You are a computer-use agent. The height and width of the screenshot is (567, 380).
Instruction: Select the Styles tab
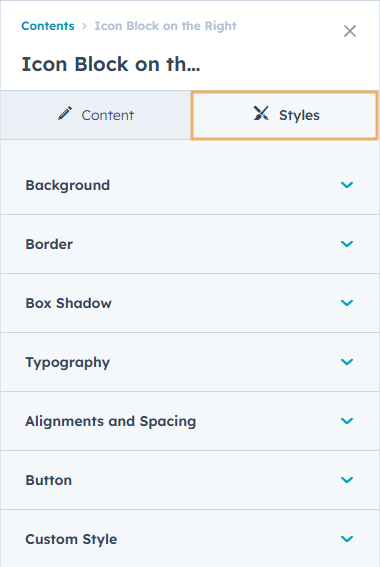pos(285,115)
